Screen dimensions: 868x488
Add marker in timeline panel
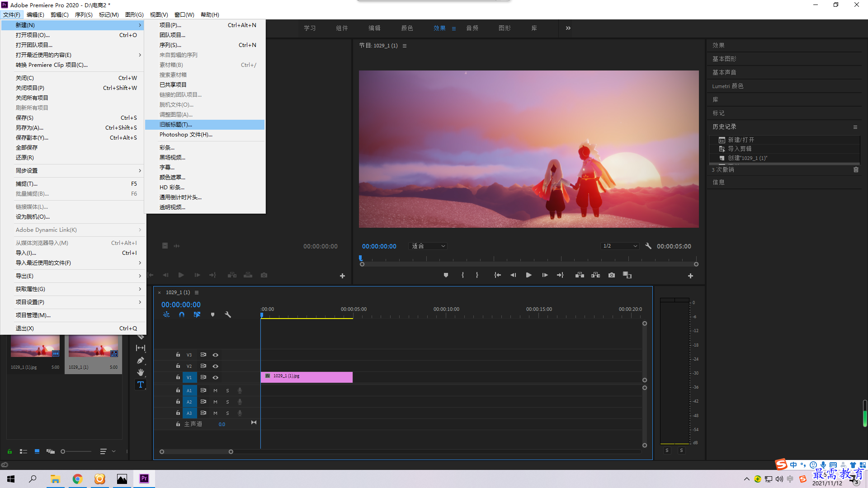coord(212,314)
